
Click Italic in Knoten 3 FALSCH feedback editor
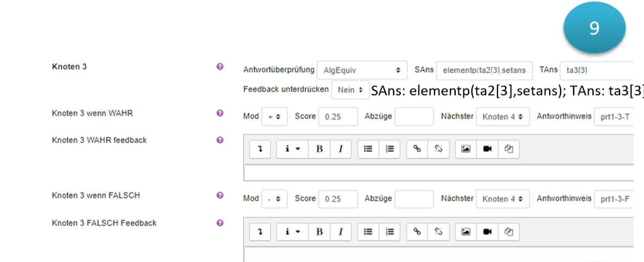coord(340,232)
